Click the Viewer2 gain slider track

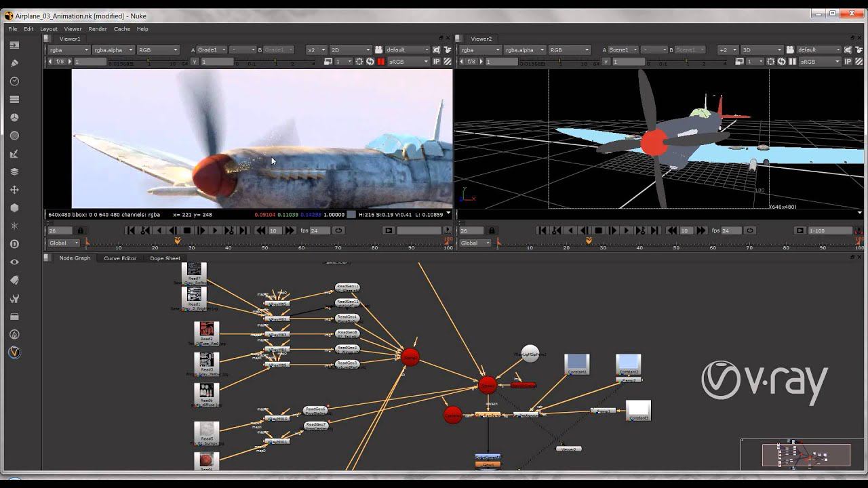(559, 62)
